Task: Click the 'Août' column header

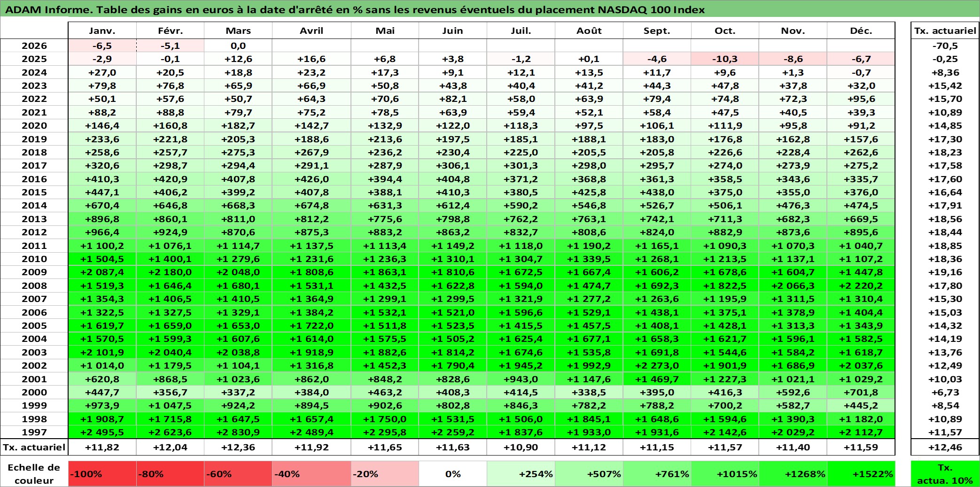Action: (x=589, y=31)
